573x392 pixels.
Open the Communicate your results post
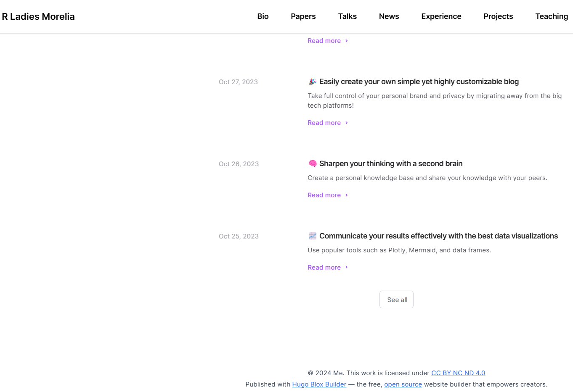438,236
